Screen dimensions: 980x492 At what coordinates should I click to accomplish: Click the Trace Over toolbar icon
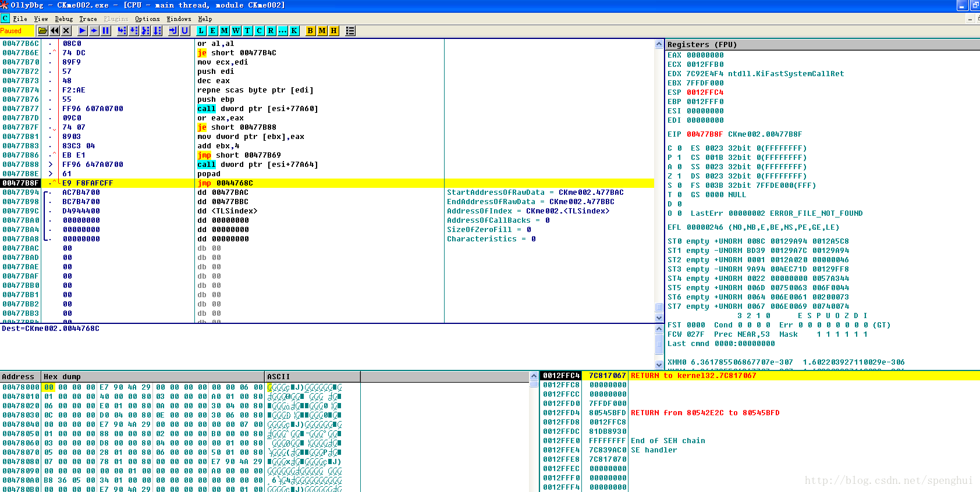(x=157, y=31)
